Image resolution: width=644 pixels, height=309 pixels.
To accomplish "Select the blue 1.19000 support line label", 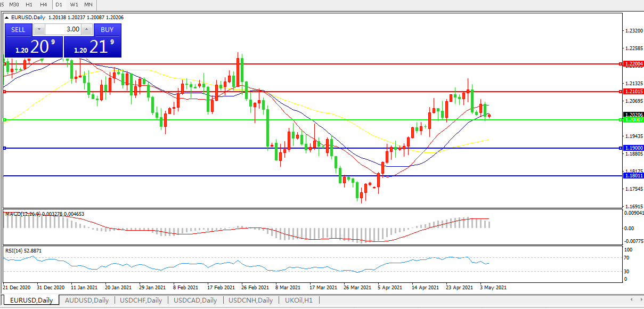I will 633,148.
